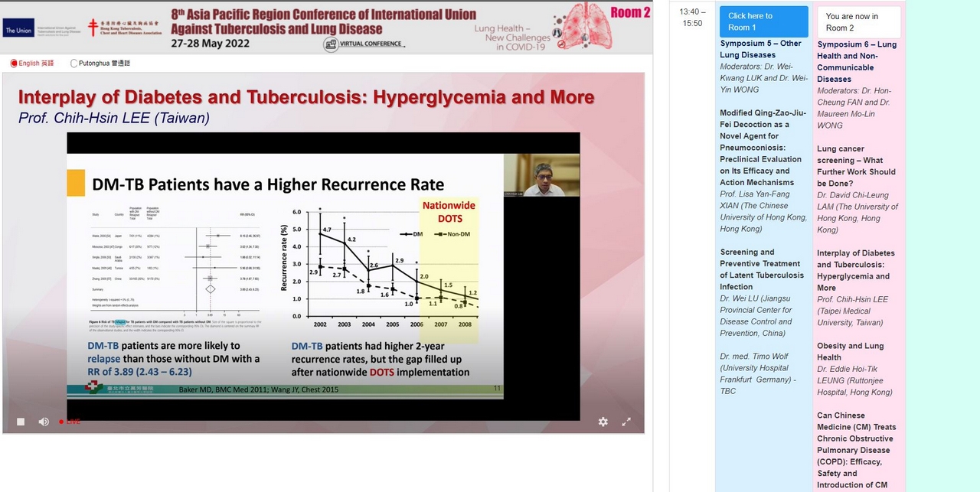This screenshot has width=980, height=492.
Task: Open video player settings gear
Action: pos(603,422)
